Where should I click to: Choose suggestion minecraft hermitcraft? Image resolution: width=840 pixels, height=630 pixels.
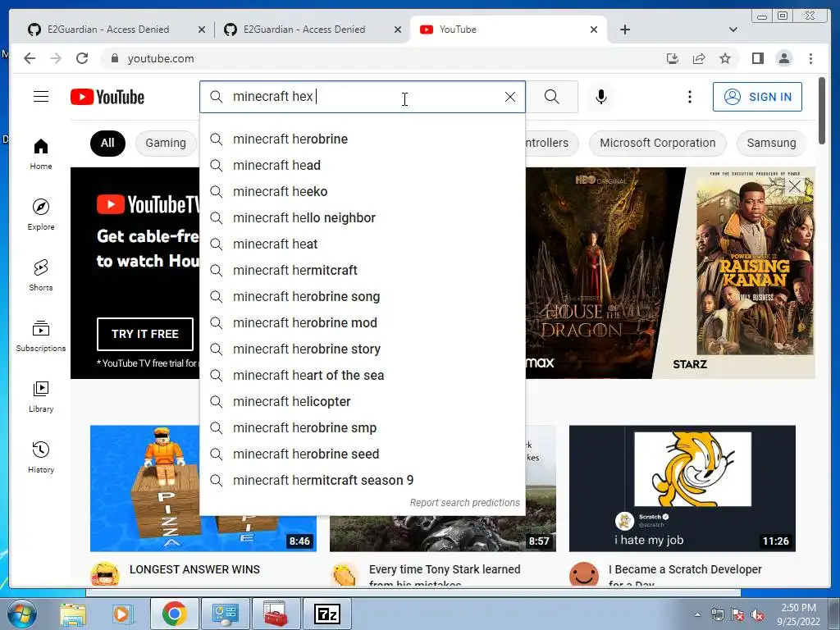(362, 271)
